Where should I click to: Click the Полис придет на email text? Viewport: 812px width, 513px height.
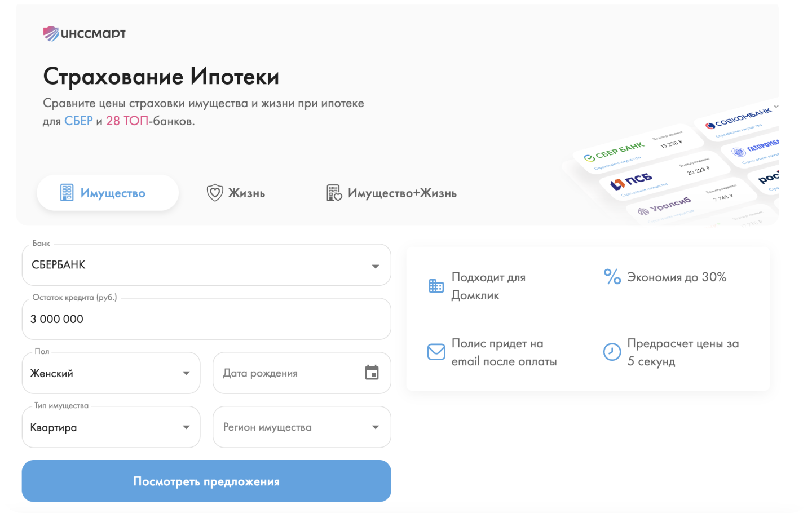pos(504,352)
